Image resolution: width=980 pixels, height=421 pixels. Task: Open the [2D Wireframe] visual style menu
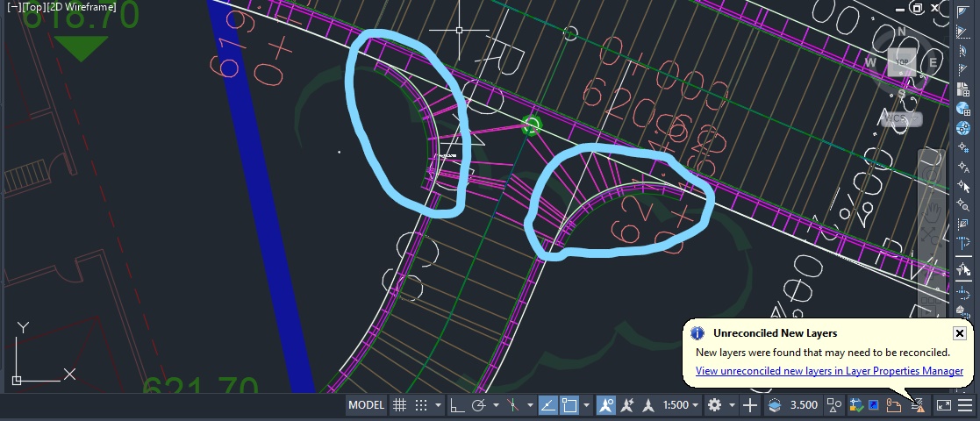[82, 8]
